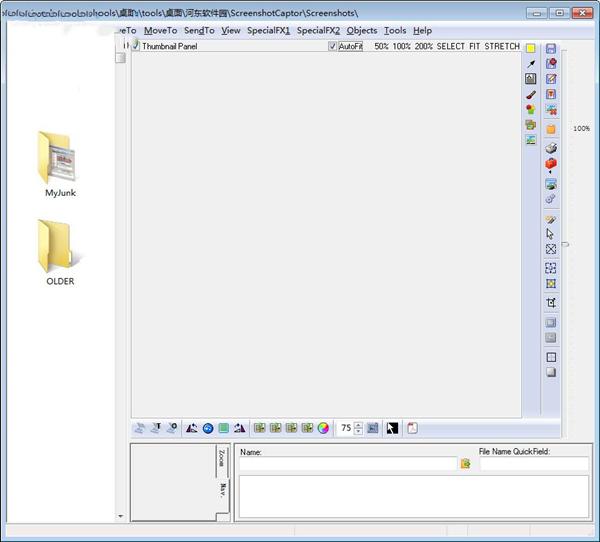Click the yellow highlight color square
600x542 pixels.
click(x=530, y=48)
